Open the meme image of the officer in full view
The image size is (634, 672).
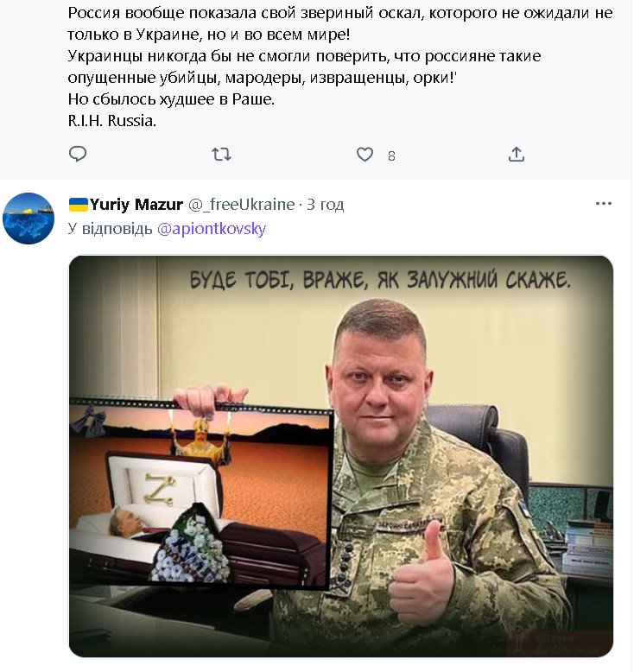point(341,456)
